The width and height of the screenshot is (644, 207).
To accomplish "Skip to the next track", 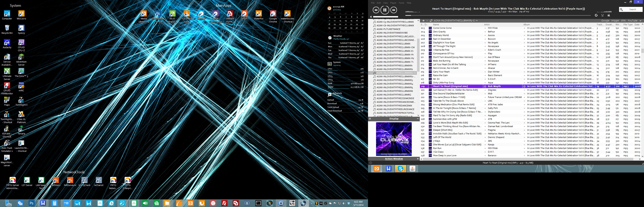I will [x=393, y=10].
